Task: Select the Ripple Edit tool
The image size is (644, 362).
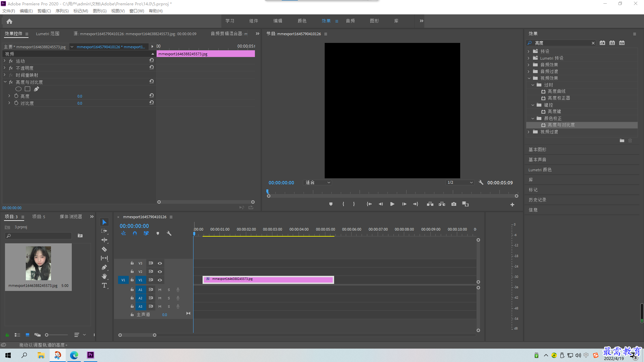Action: 104,240
